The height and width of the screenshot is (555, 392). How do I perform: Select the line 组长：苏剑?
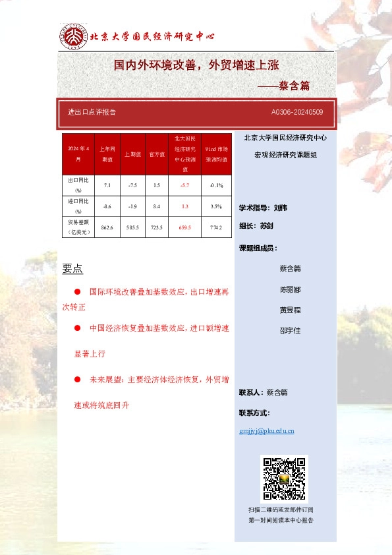pyautogui.click(x=256, y=225)
